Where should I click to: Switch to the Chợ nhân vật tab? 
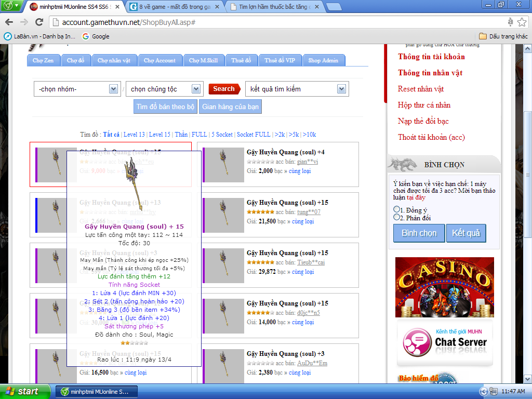click(x=114, y=60)
